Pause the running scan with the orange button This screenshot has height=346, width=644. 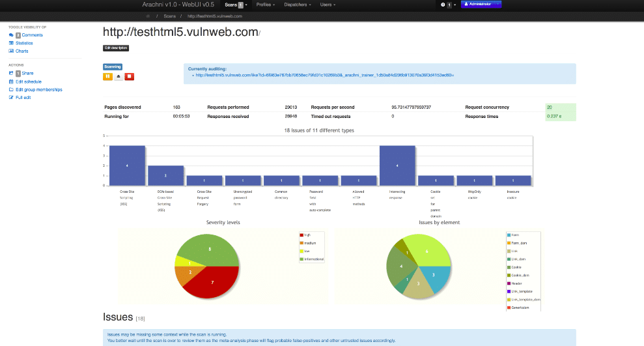[x=107, y=76]
